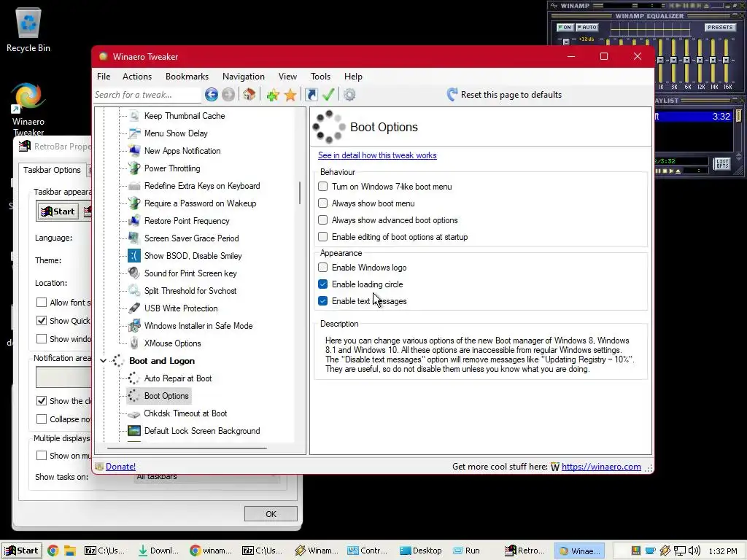Screen dimensions: 747x560
Task: Go back with the blue arrow icon
Action: pos(212,95)
